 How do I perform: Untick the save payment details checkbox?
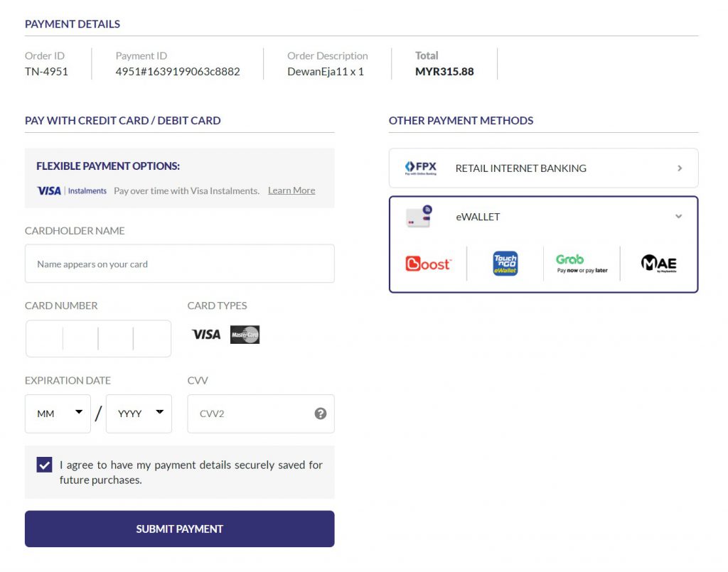point(45,465)
